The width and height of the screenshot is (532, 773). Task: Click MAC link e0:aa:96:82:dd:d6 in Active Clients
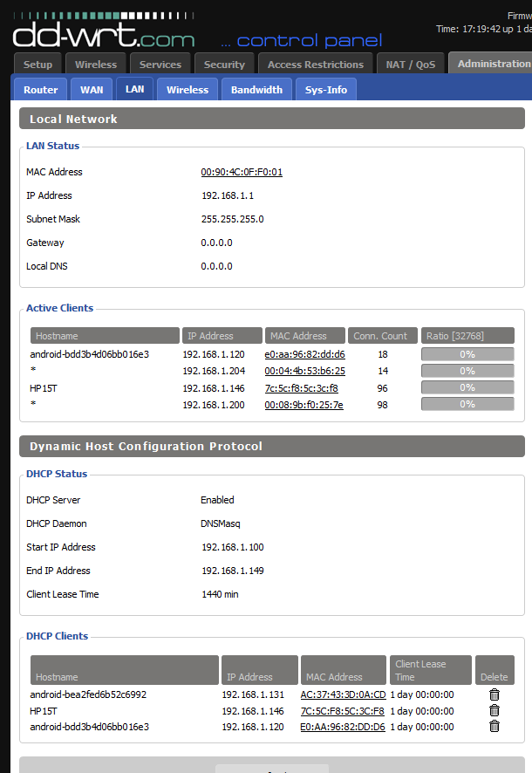click(304, 354)
